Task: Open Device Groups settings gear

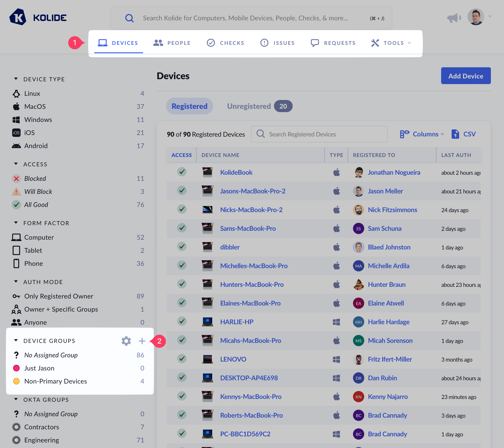Action: pyautogui.click(x=126, y=341)
